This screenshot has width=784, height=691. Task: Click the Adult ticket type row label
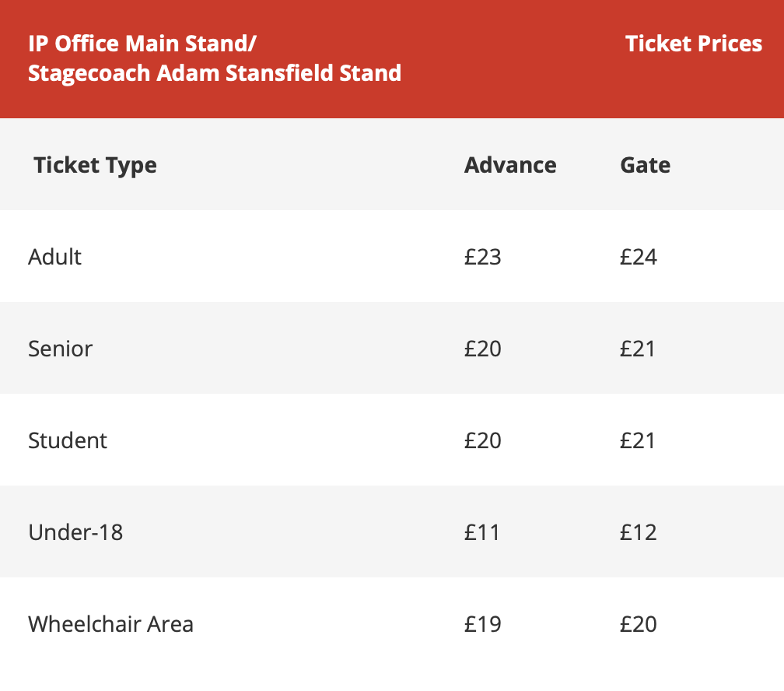[x=54, y=257]
